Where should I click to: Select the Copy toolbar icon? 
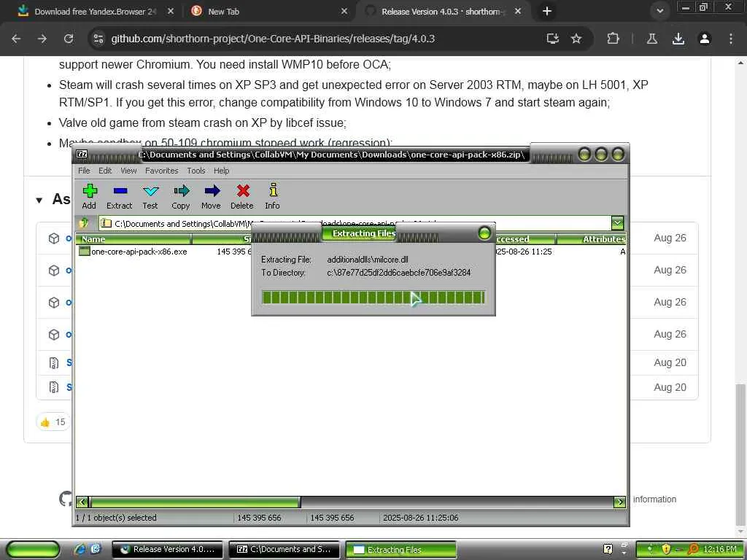tap(181, 197)
